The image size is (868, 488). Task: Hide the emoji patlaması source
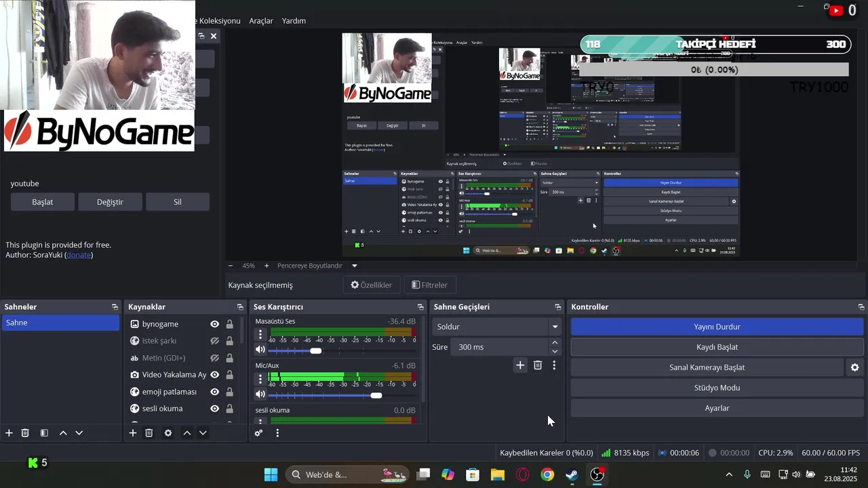point(214,392)
